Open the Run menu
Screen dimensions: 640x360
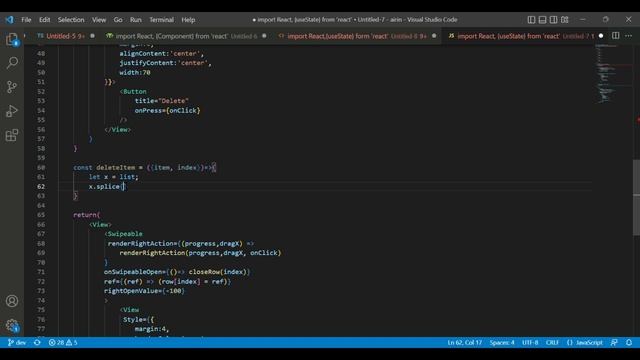[x=136, y=20]
